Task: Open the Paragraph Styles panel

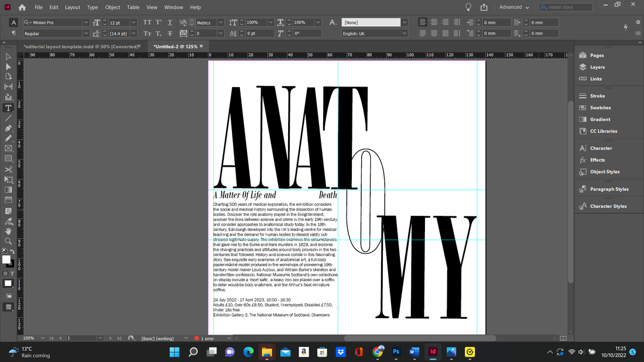Action: click(x=609, y=189)
